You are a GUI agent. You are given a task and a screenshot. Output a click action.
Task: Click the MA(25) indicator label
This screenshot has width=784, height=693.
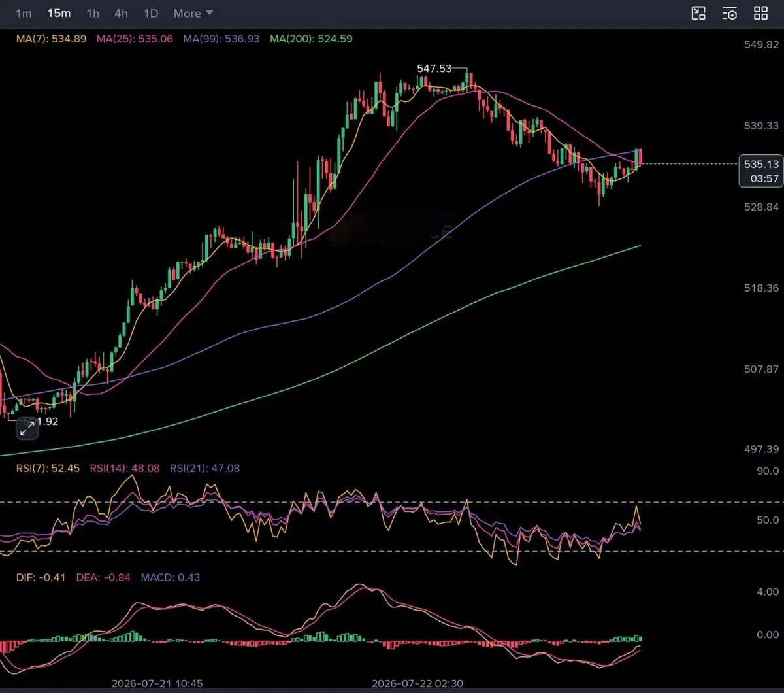coord(135,39)
